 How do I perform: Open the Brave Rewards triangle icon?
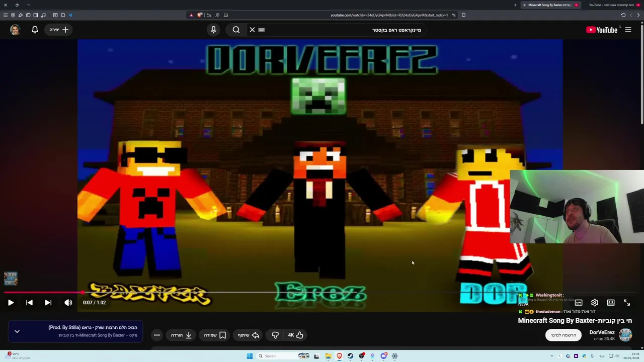(191, 15)
